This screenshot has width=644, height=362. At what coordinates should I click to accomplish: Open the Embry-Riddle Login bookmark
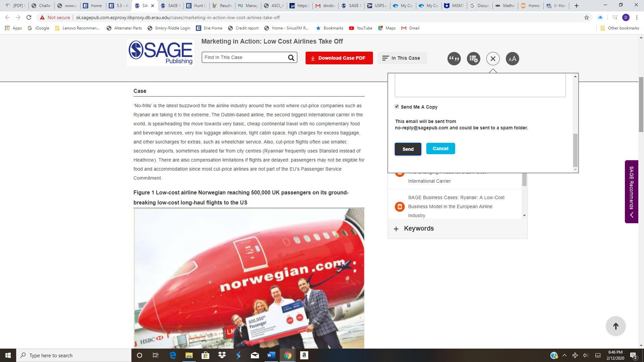click(x=169, y=28)
